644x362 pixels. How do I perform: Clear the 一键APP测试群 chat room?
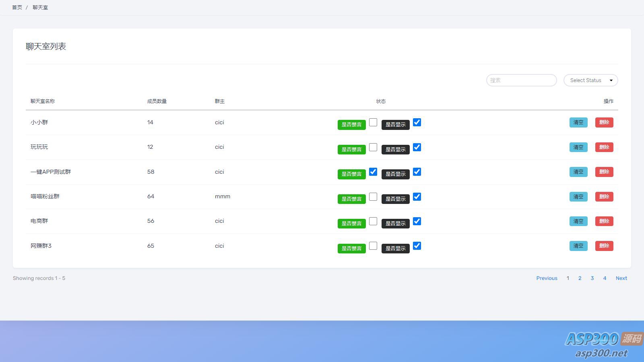coord(578,172)
